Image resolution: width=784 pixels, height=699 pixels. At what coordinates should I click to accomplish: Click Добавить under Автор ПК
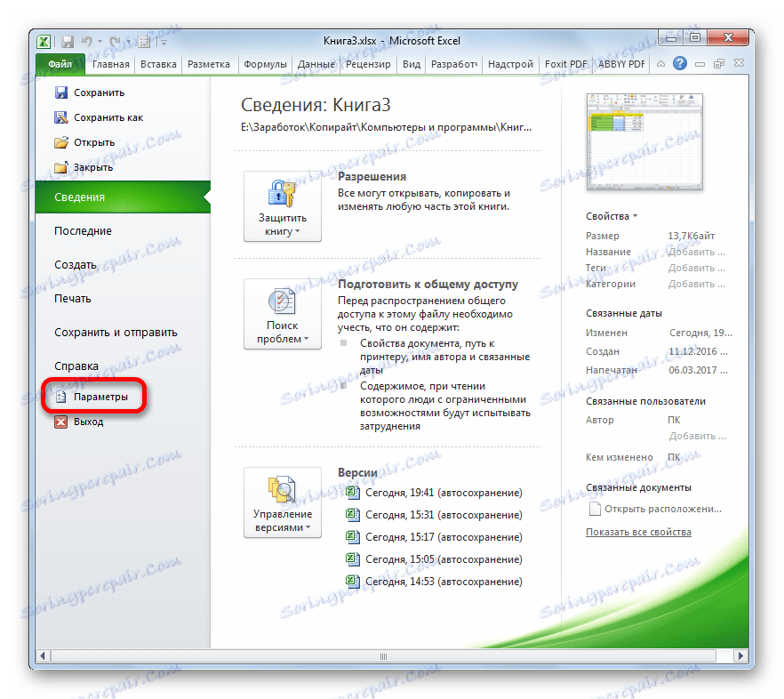click(x=698, y=436)
